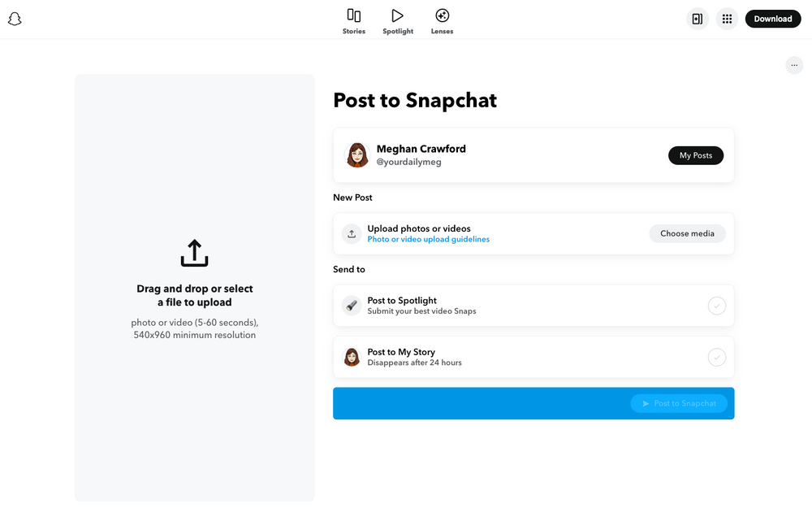Enable Post to My Story
Screen dimensions: 812x508
point(717,357)
